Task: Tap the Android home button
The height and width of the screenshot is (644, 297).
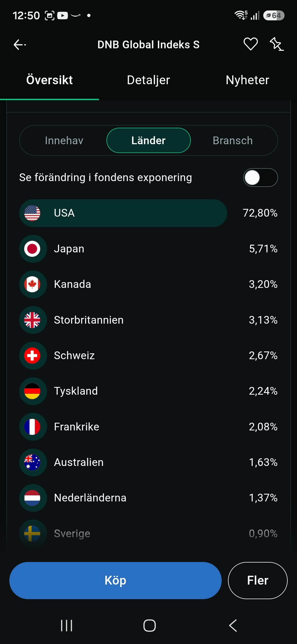Action: coord(150,626)
